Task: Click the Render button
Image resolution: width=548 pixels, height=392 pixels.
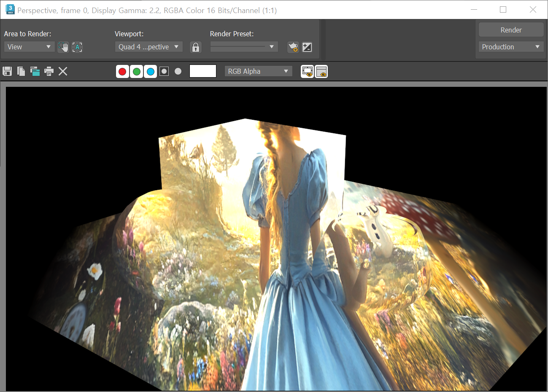Action: click(x=511, y=30)
